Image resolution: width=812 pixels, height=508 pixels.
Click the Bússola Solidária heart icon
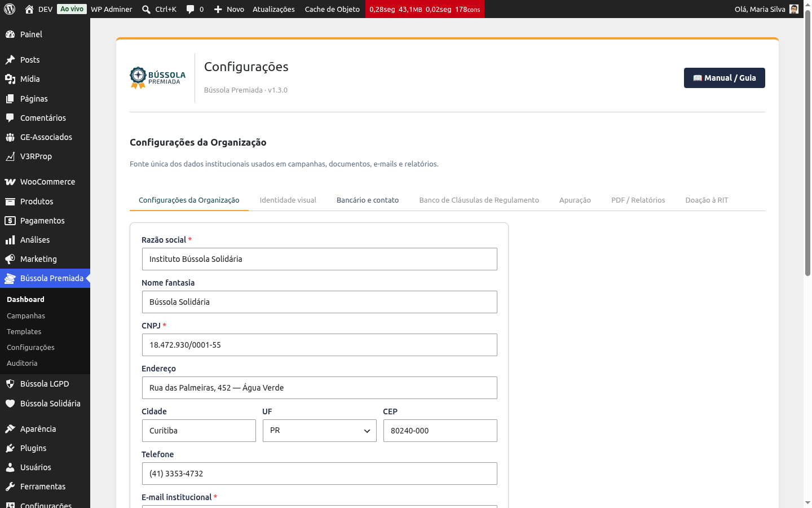click(x=10, y=404)
